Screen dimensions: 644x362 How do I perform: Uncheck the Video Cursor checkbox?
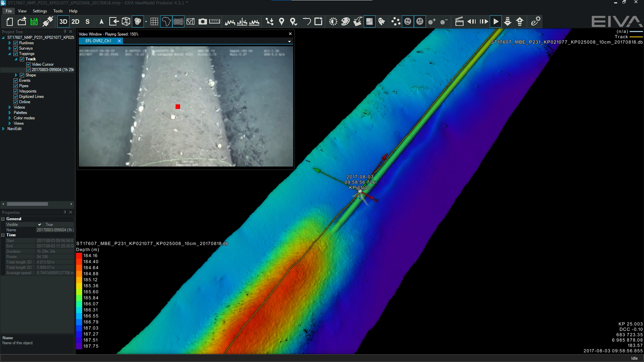pyautogui.click(x=29, y=64)
